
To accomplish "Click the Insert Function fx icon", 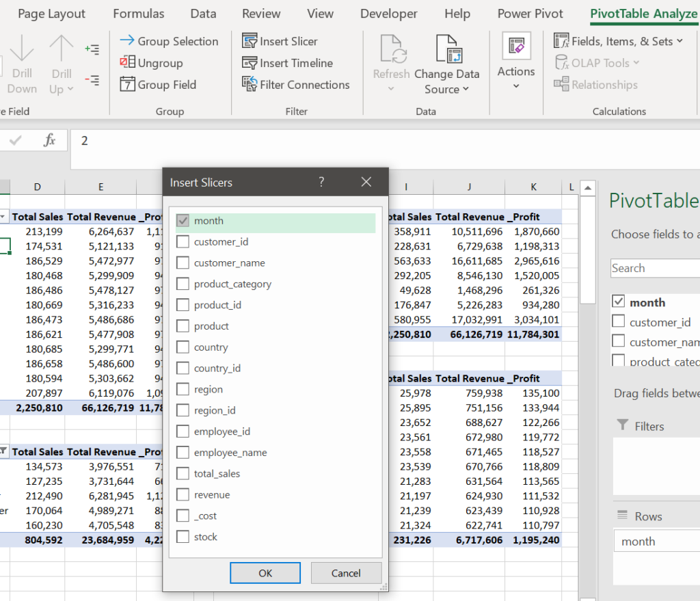I will point(49,141).
